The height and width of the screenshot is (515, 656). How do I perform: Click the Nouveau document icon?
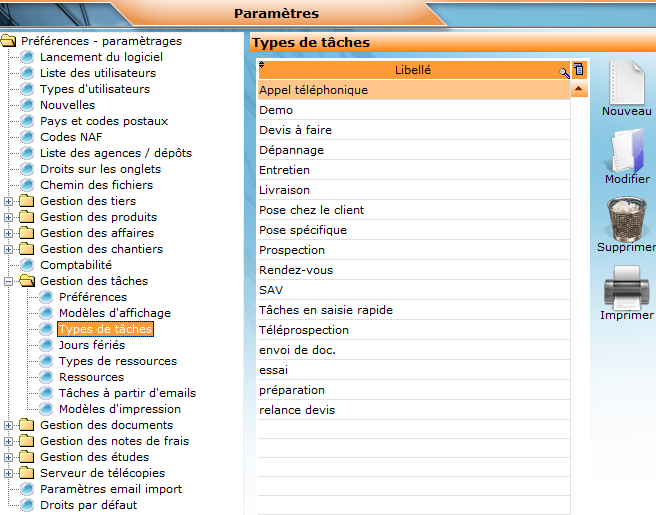point(626,82)
